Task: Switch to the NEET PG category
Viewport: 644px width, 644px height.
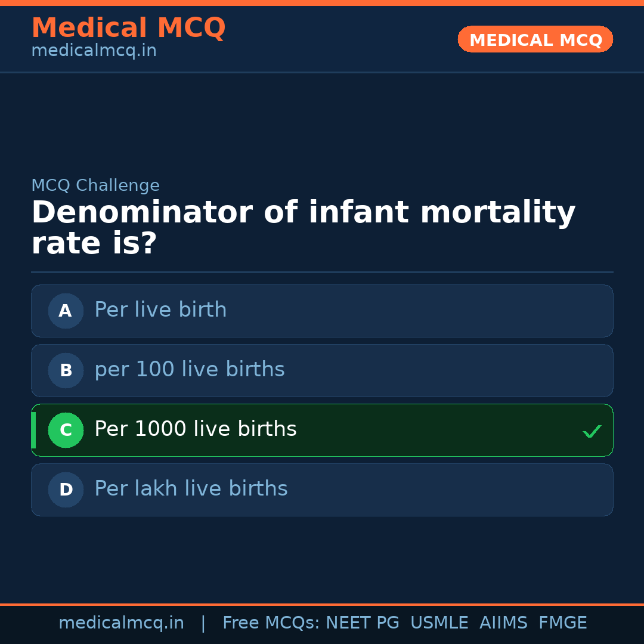Action: (x=362, y=623)
